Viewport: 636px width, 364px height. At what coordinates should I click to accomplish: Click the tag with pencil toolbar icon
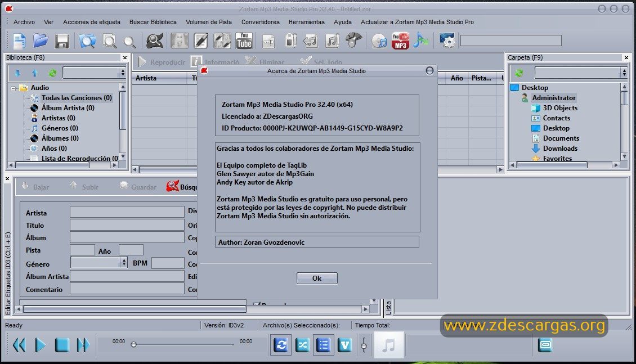click(x=290, y=41)
